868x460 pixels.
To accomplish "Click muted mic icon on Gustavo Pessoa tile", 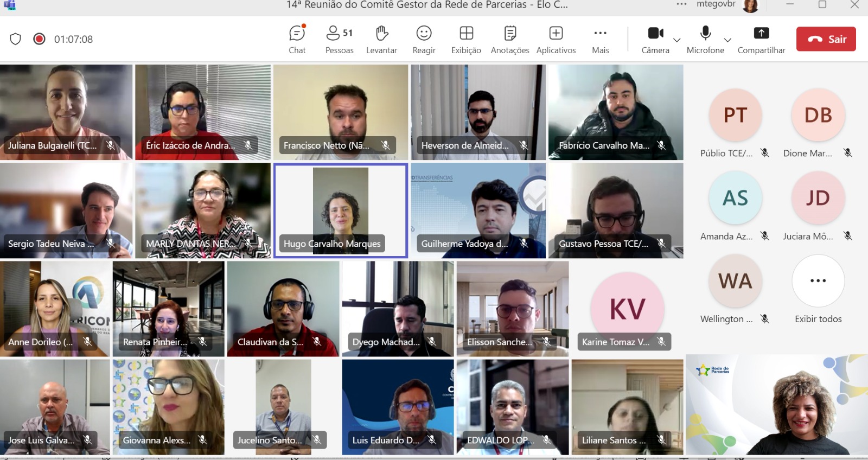I will pyautogui.click(x=661, y=244).
